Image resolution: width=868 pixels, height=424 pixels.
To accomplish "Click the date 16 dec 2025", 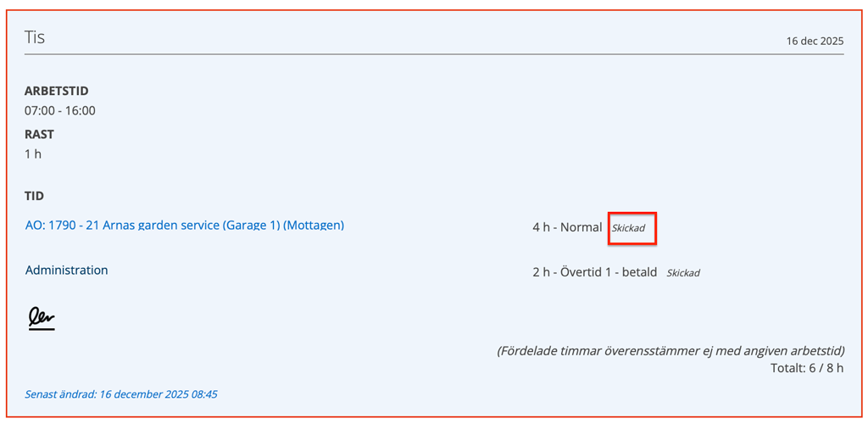I will (x=815, y=41).
